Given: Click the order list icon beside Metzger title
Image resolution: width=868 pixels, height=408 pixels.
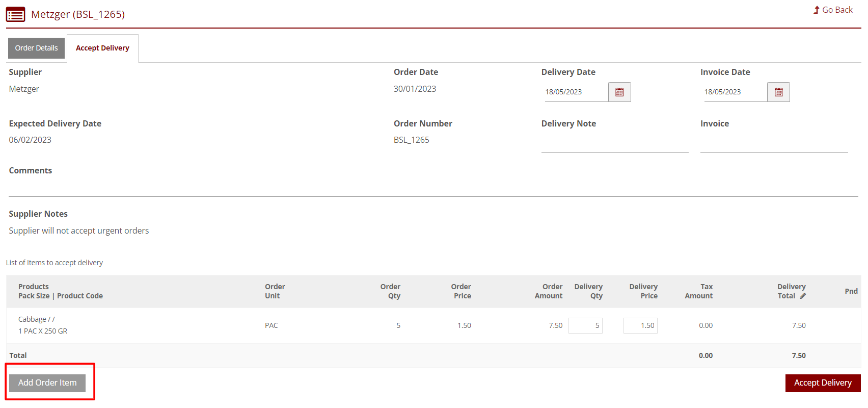Looking at the screenshot, I should coord(15,14).
